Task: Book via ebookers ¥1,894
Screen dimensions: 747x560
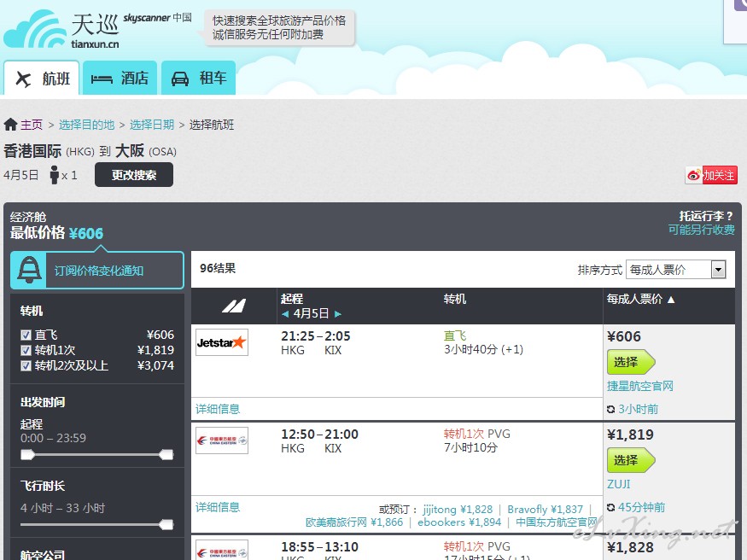Action: (x=459, y=522)
